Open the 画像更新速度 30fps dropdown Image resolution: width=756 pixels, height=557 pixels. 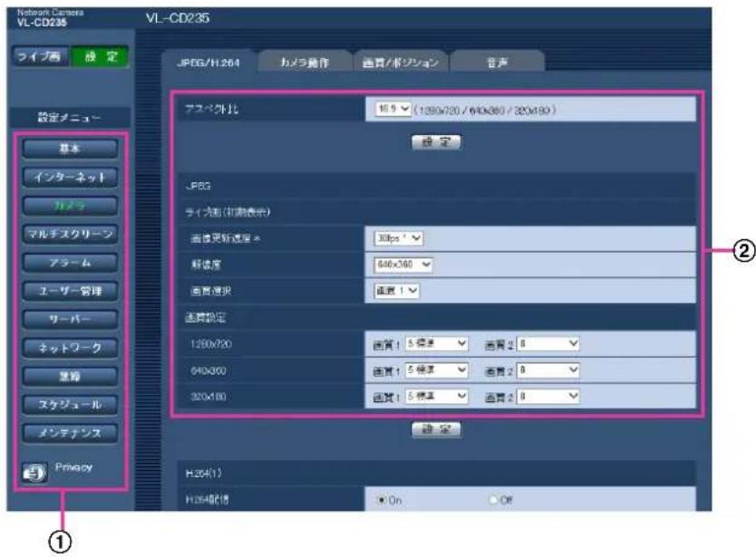(399, 238)
